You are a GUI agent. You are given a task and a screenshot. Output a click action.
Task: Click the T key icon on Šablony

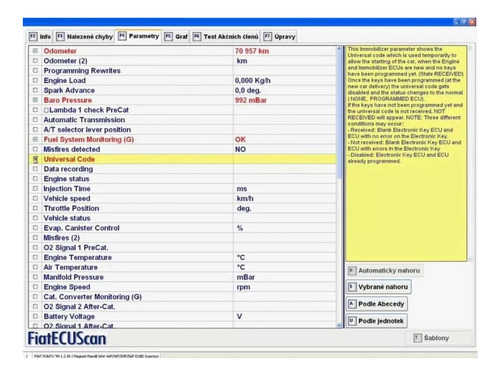[x=417, y=338]
